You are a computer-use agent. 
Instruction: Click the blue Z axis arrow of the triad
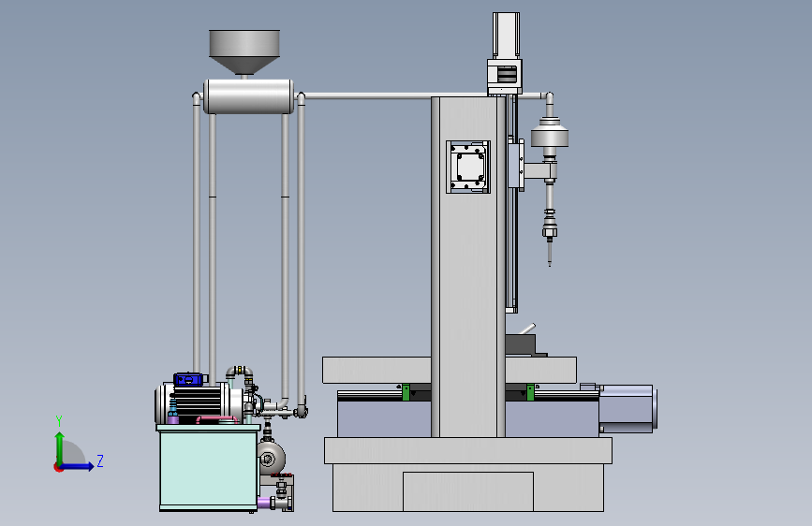click(78, 466)
